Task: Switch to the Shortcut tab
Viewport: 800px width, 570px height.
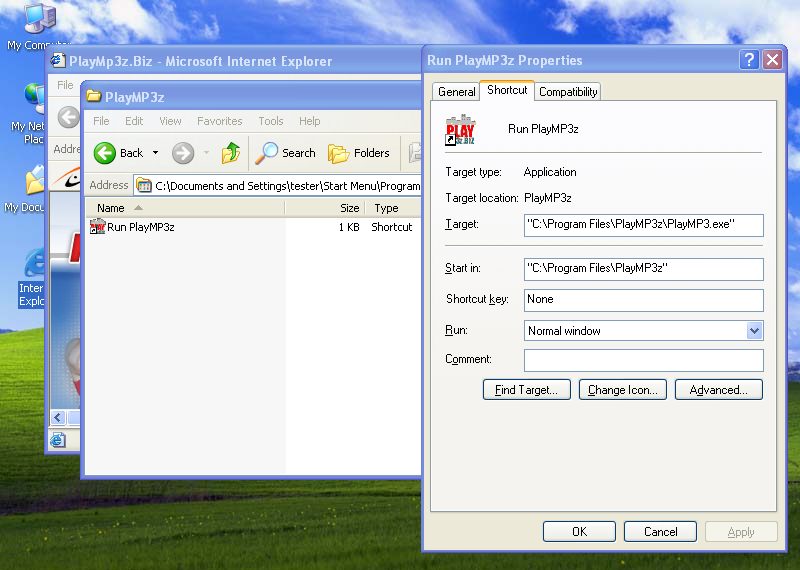Action: (x=507, y=90)
